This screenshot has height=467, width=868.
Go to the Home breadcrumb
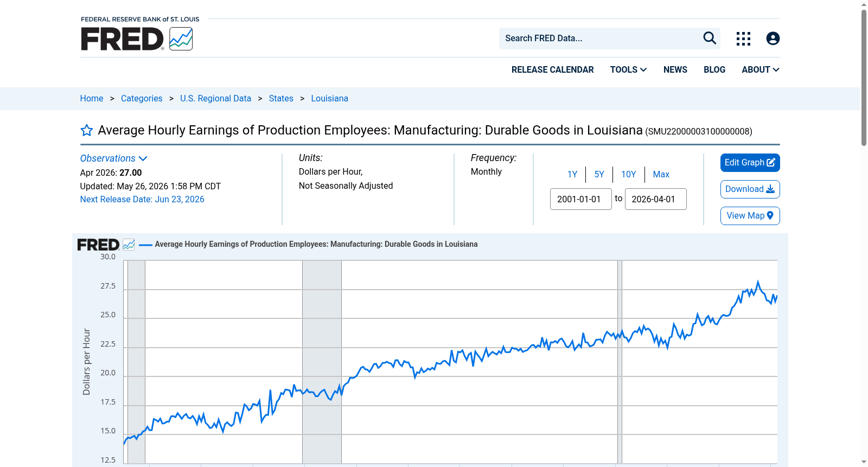[92, 98]
